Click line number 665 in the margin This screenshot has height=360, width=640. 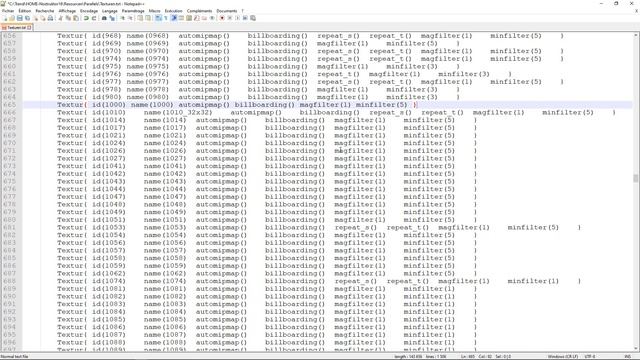(9, 105)
